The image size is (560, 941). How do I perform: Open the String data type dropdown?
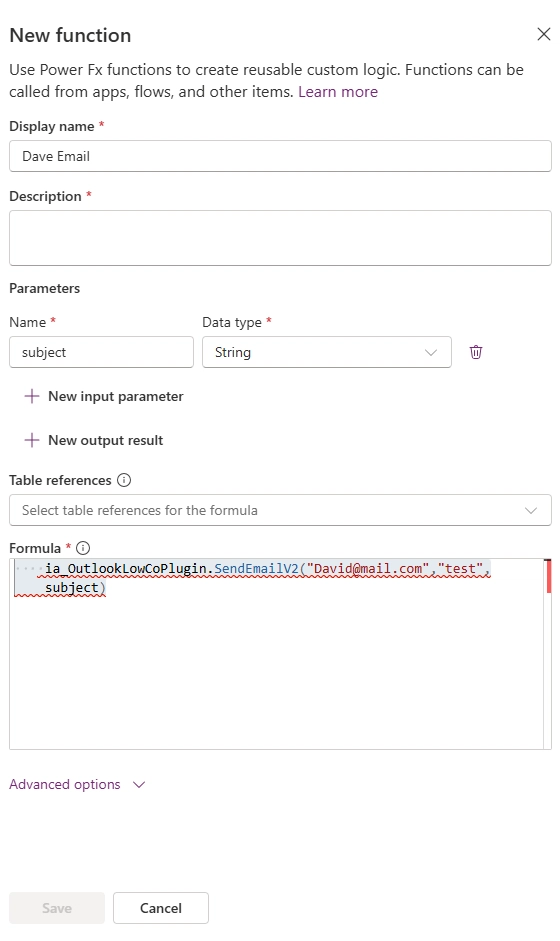point(327,352)
